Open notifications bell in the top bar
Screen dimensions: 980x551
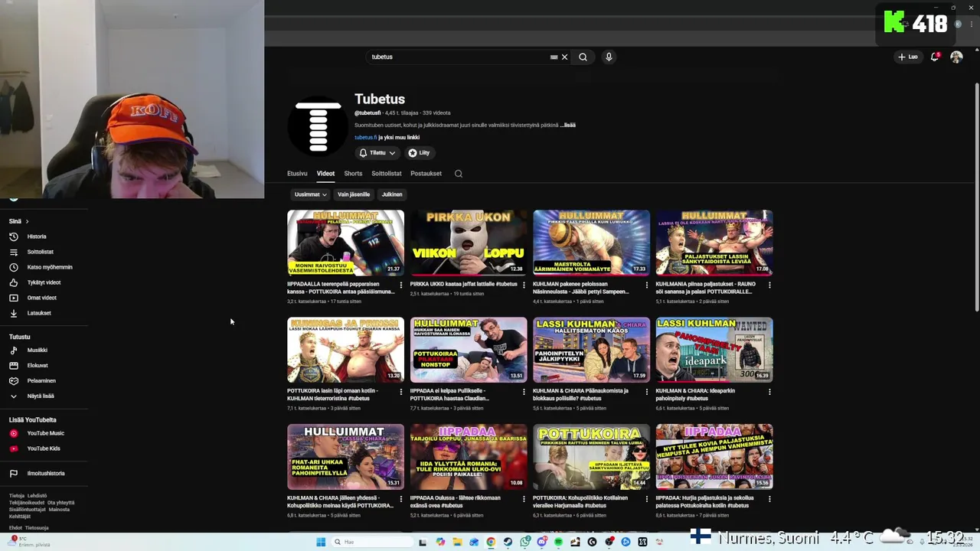[x=935, y=57]
